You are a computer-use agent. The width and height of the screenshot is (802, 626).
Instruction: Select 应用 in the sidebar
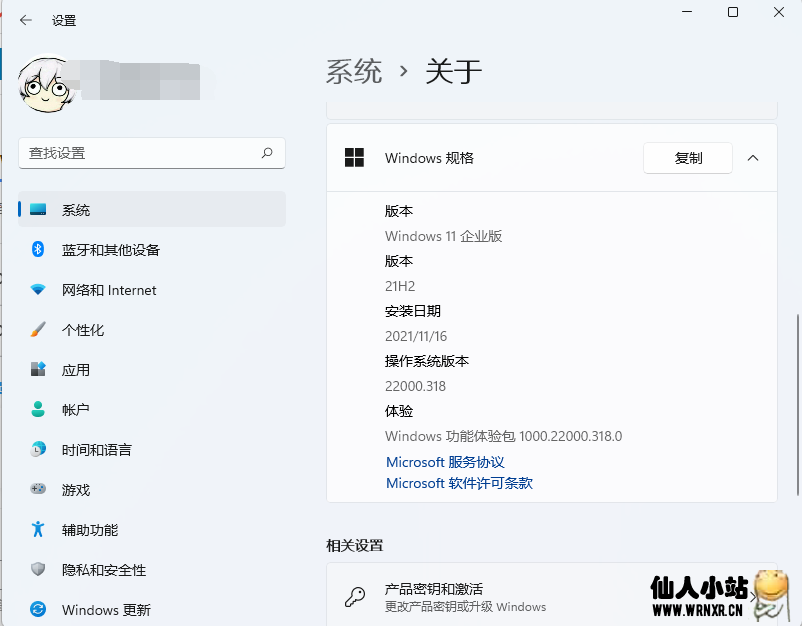152,369
